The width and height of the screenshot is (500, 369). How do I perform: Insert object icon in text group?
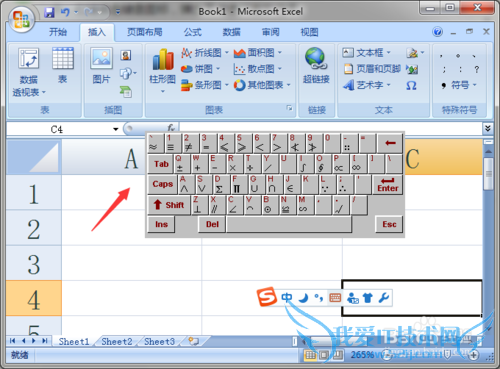(412, 69)
